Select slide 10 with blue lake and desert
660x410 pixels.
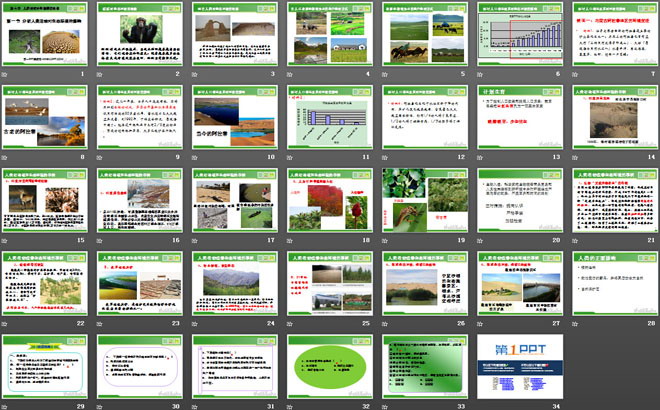pos(235,117)
